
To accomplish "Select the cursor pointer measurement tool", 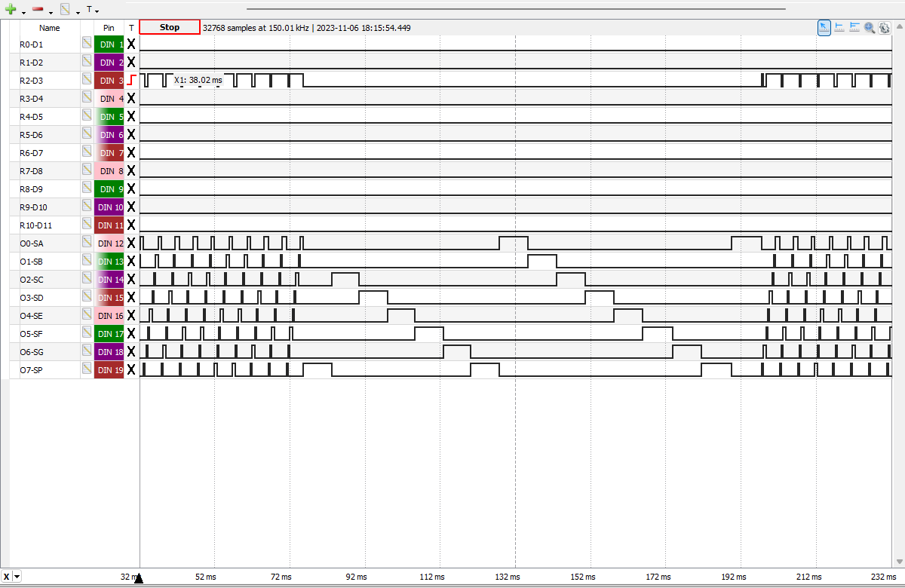I will click(x=824, y=27).
